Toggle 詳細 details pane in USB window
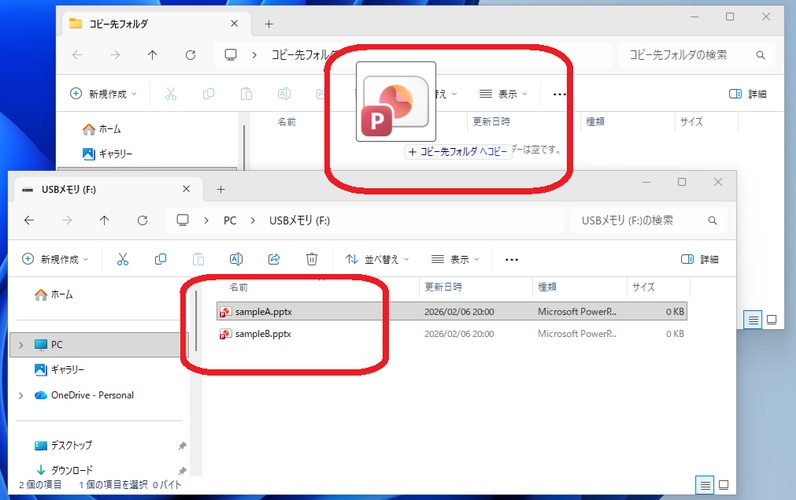The height and width of the screenshot is (500, 796). pos(700,259)
